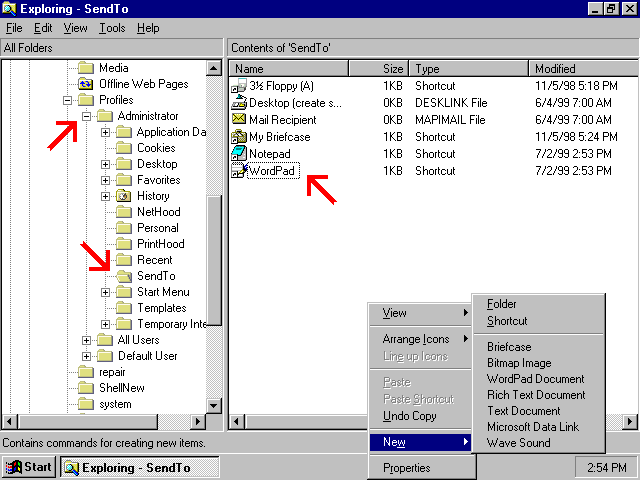Open the View menu in menu bar

pos(76,28)
